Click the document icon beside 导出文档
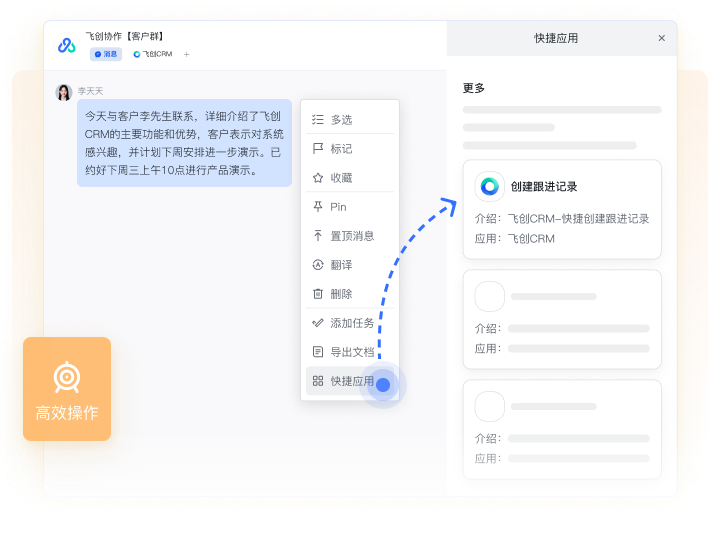Screen dimensions: 720x540 (x=318, y=352)
